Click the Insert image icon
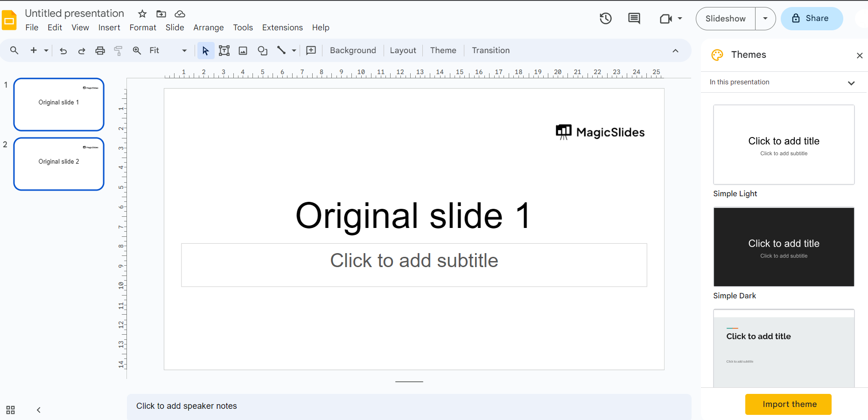The image size is (868, 420). [243, 51]
